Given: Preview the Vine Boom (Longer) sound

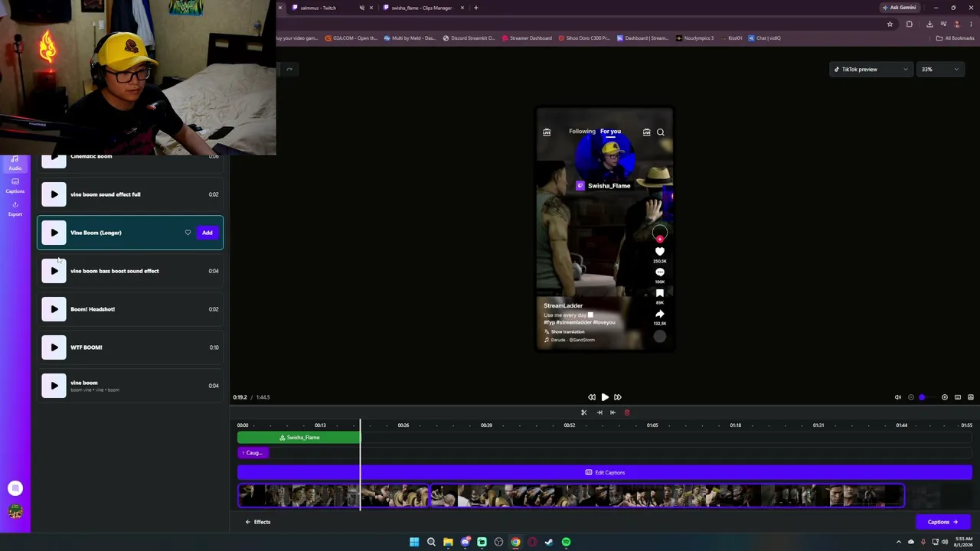Looking at the screenshot, I should (x=54, y=233).
